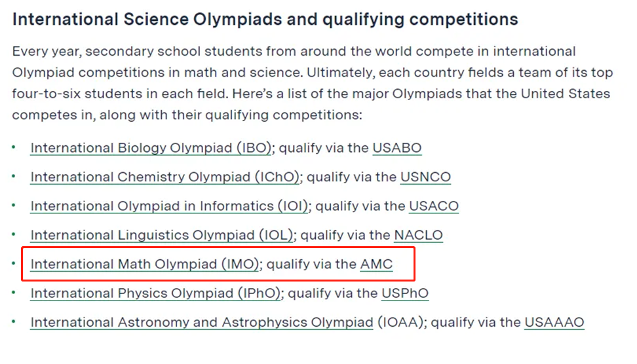Screen dimensions: 637x364
Task: Open International Physics Olympiad (IPhO) link
Action: pyautogui.click(x=155, y=293)
